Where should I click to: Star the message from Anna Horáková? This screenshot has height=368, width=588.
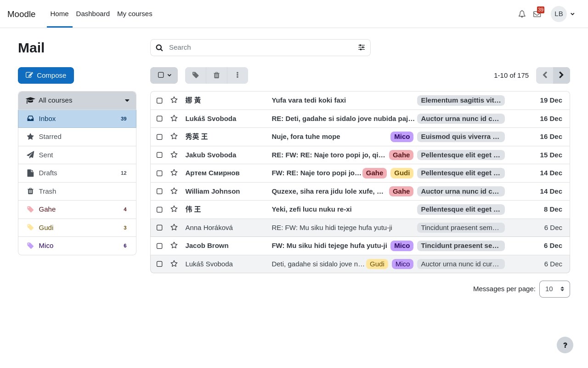pyautogui.click(x=174, y=228)
